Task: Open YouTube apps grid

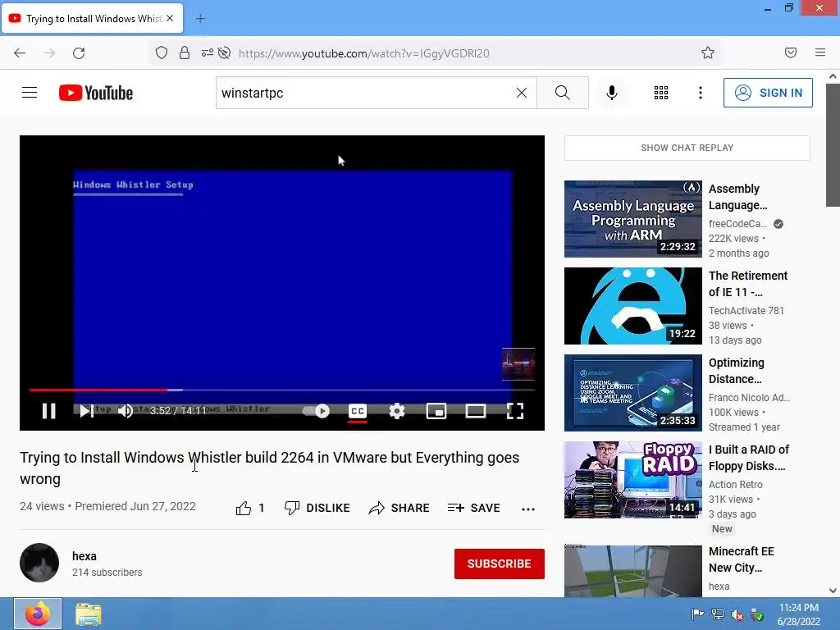Action: (x=661, y=93)
